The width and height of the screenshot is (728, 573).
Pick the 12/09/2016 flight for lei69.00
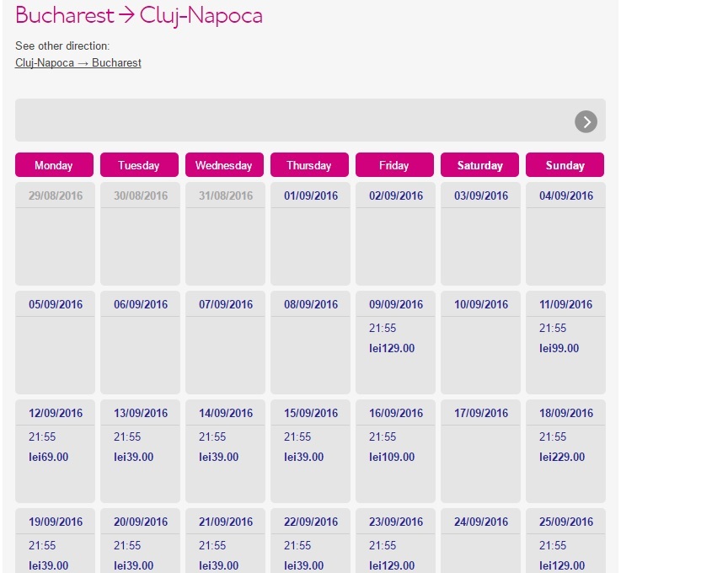click(55, 452)
